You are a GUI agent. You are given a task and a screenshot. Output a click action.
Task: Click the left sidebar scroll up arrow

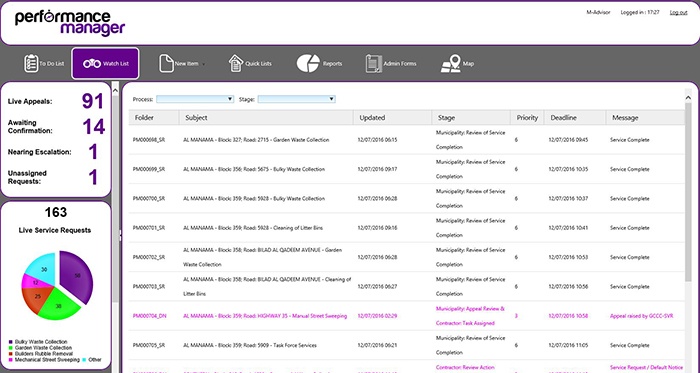pyautogui.click(x=115, y=90)
